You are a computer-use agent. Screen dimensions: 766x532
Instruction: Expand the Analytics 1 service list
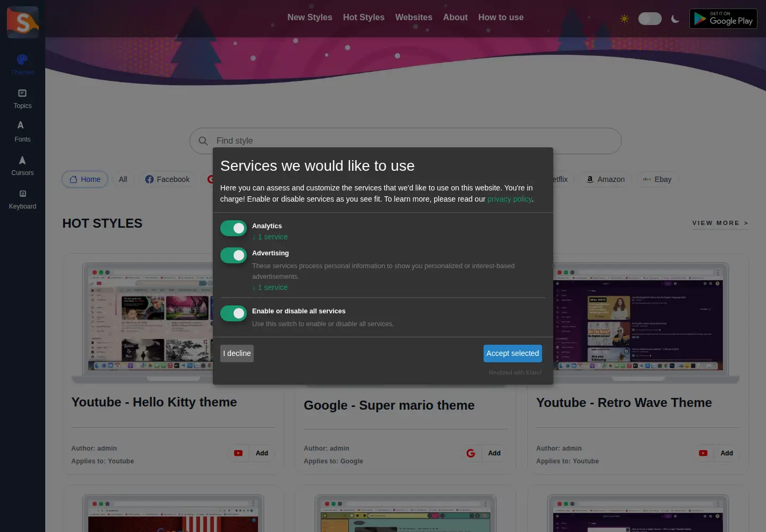click(270, 237)
